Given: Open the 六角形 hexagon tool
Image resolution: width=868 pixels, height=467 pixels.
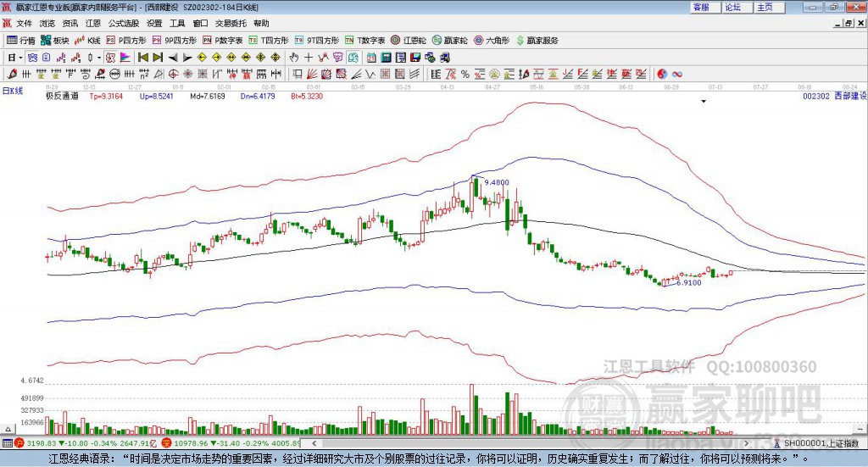Looking at the screenshot, I should (x=492, y=41).
